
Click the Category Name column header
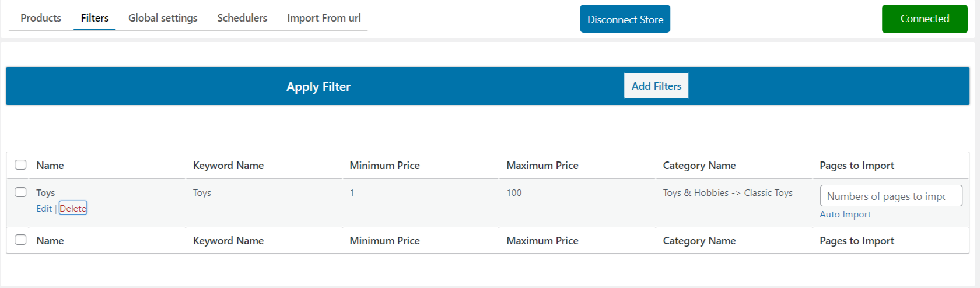(x=699, y=166)
